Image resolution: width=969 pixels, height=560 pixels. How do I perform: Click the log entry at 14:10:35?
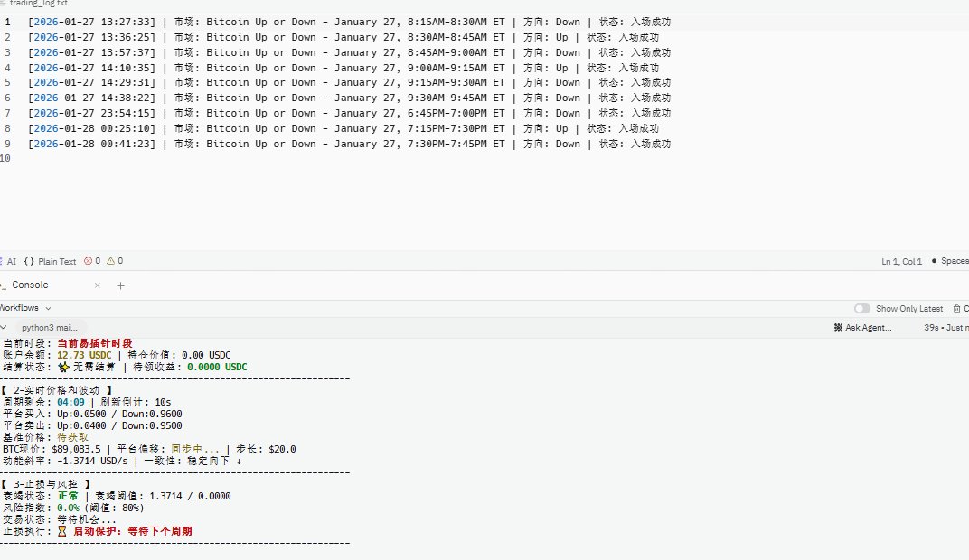(x=343, y=68)
